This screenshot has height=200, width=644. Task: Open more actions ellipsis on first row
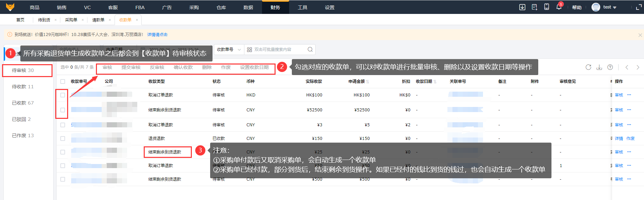629,95
